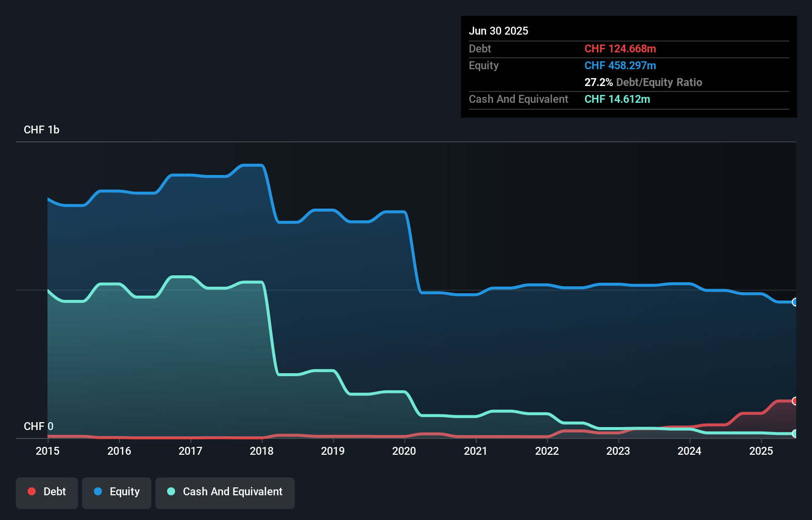Select the 2025 label on the x-axis

pyautogui.click(x=762, y=451)
